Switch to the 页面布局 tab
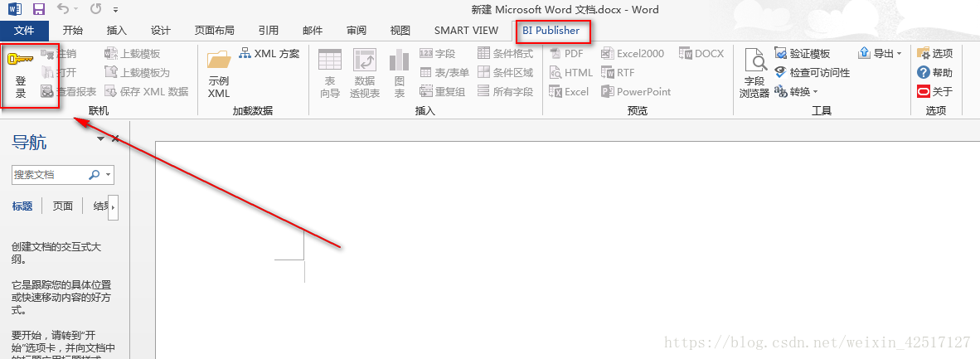The height and width of the screenshot is (359, 980). [215, 30]
